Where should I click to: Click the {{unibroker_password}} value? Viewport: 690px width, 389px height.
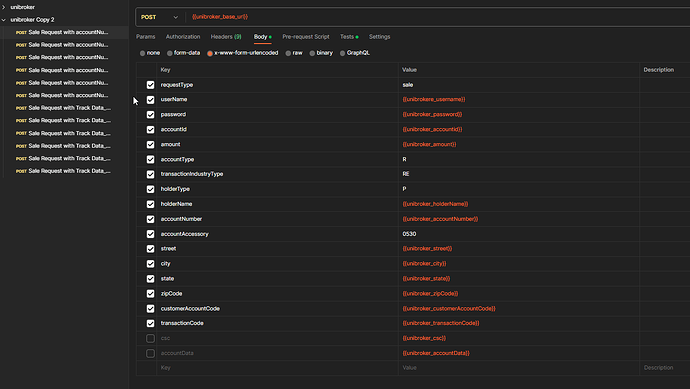point(432,114)
